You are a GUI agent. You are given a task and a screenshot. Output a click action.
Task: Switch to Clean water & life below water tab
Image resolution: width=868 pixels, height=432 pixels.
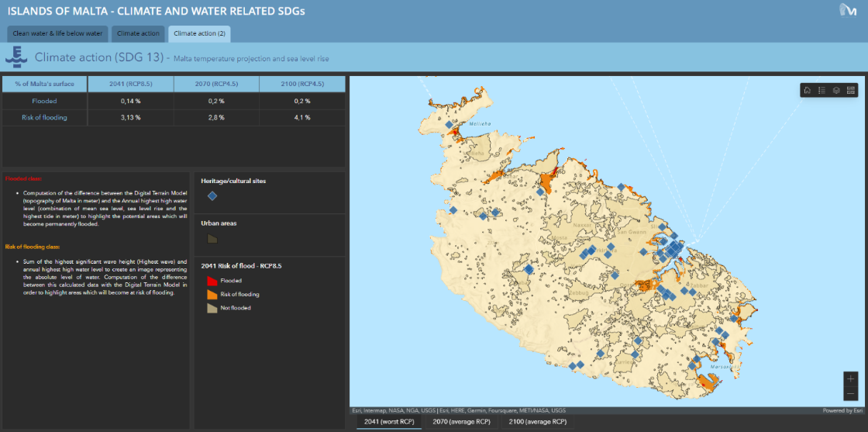(x=57, y=34)
